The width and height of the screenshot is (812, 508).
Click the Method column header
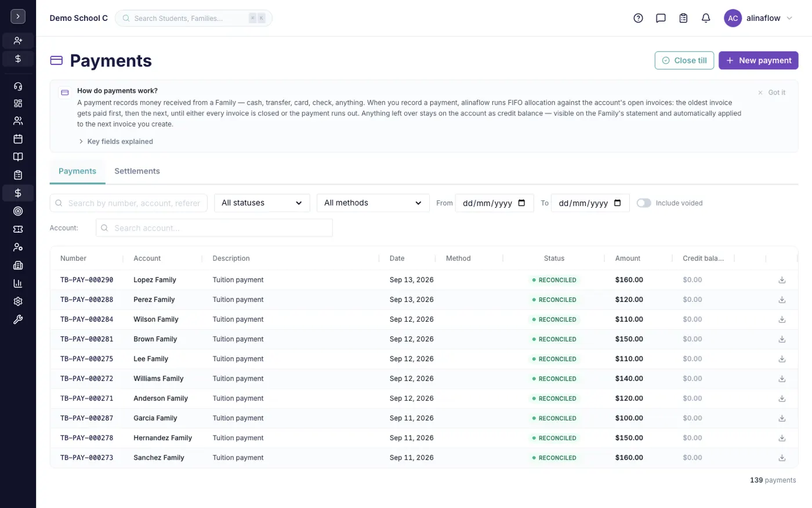pyautogui.click(x=458, y=258)
